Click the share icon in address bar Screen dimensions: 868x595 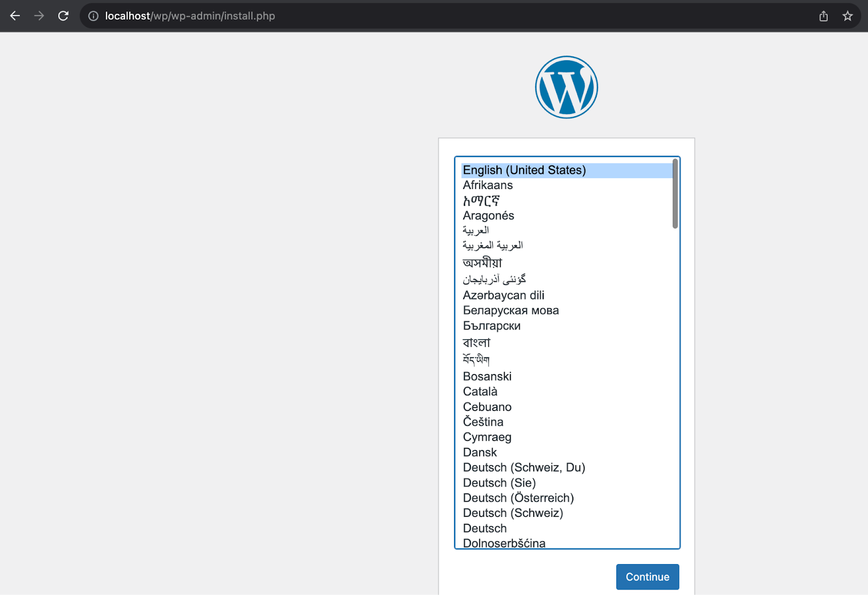click(x=824, y=16)
